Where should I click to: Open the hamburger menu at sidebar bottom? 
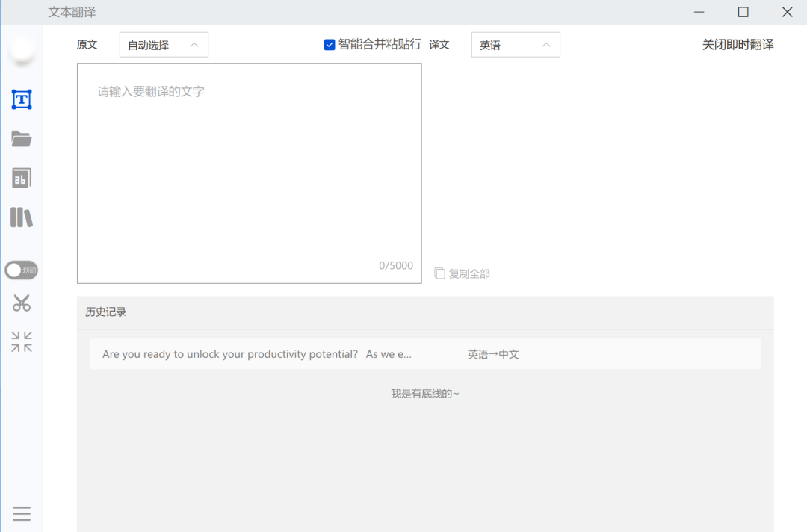click(22, 513)
